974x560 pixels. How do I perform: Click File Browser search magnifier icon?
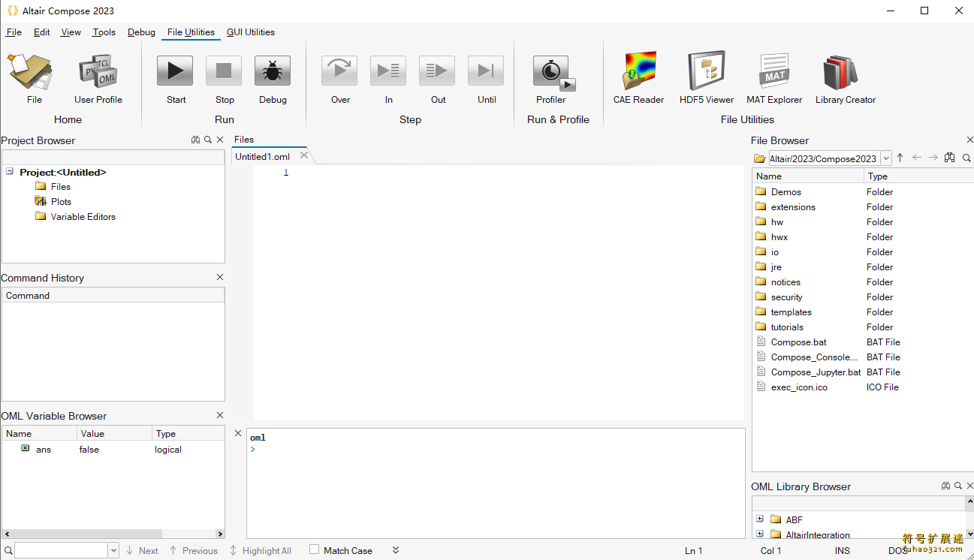(x=967, y=158)
